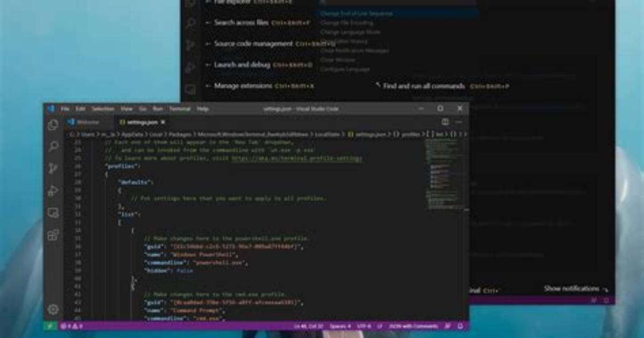Open the Manage gear in the front activity bar

pyautogui.click(x=53, y=309)
